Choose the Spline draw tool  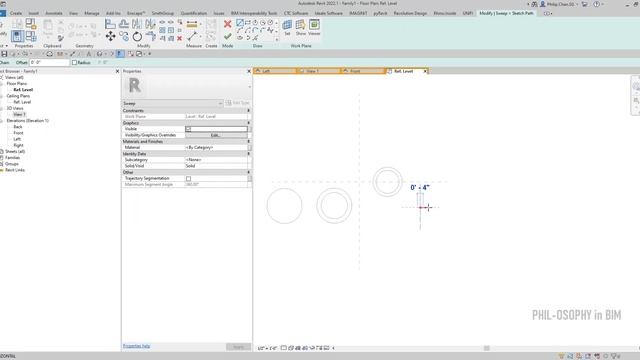point(270,30)
